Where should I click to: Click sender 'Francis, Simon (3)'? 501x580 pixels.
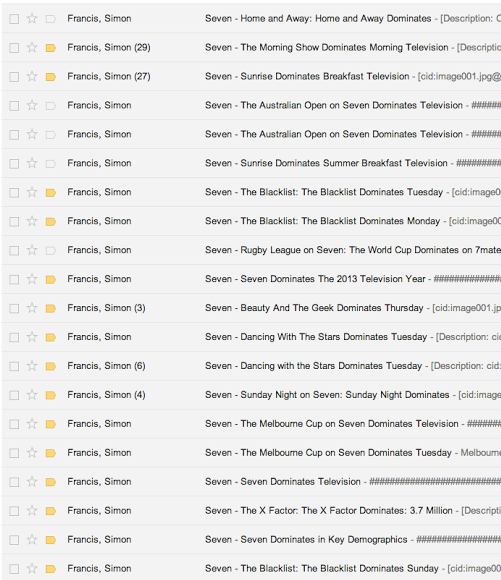[x=106, y=308]
